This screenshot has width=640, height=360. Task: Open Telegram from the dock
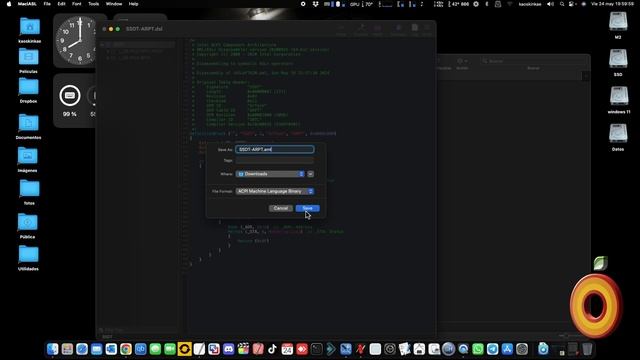pyautogui.click(x=492, y=349)
